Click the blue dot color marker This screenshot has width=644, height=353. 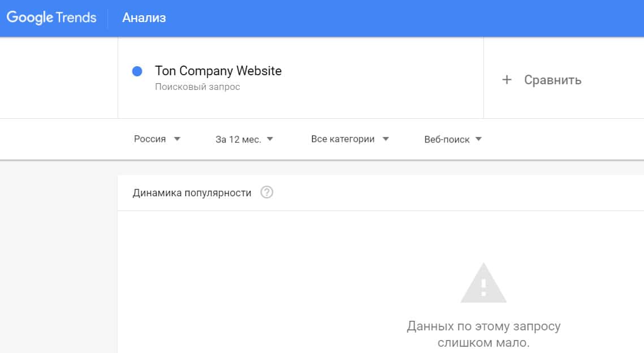[137, 72]
